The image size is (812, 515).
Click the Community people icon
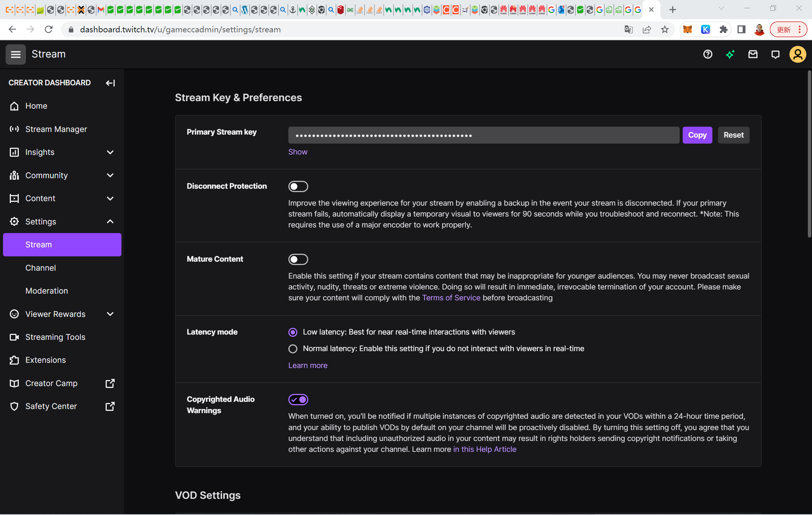[x=14, y=175]
